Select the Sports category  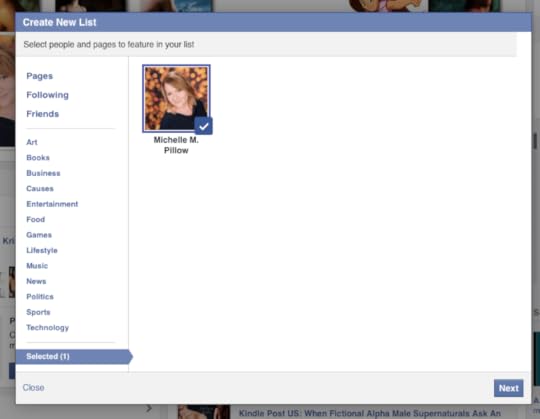(x=38, y=312)
